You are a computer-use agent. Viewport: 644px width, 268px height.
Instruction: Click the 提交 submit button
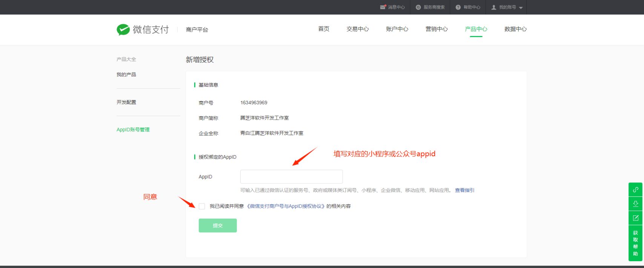(218, 225)
